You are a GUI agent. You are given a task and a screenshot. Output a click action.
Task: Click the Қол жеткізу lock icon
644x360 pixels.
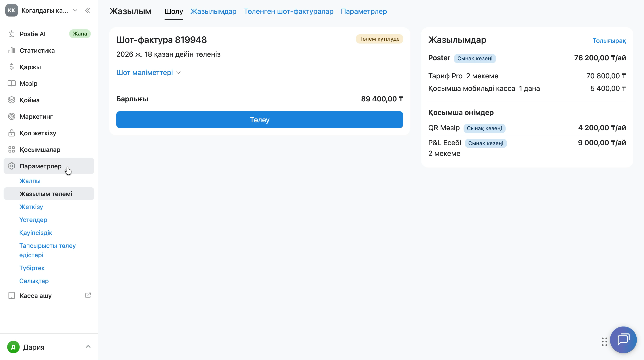click(11, 133)
